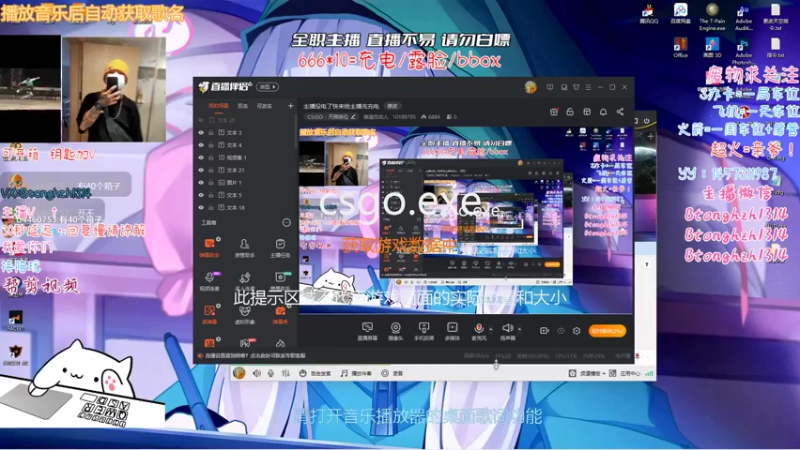Hide the 文本 18 layer
This screenshot has height=450, width=800.
pos(201,207)
